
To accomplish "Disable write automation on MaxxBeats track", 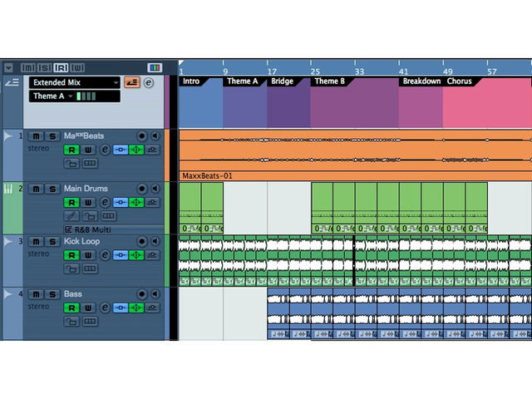I will click(88, 150).
